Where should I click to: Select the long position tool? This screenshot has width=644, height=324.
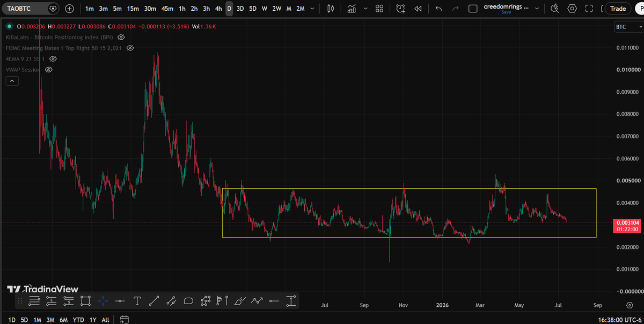coord(51,300)
